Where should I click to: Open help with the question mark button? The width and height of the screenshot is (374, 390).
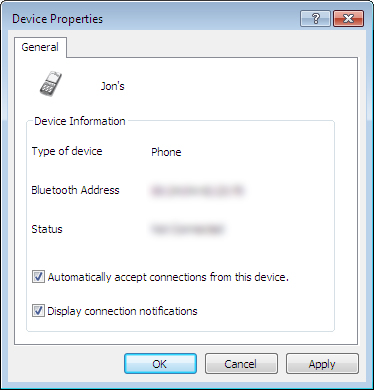click(315, 18)
